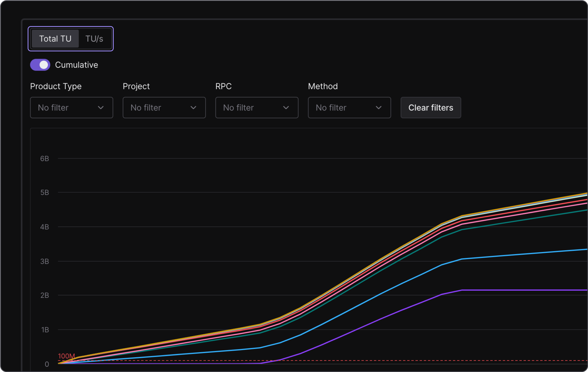Click the RPC dropdown chevron
Screen dimensions: 588x372
pyautogui.click(x=286, y=107)
